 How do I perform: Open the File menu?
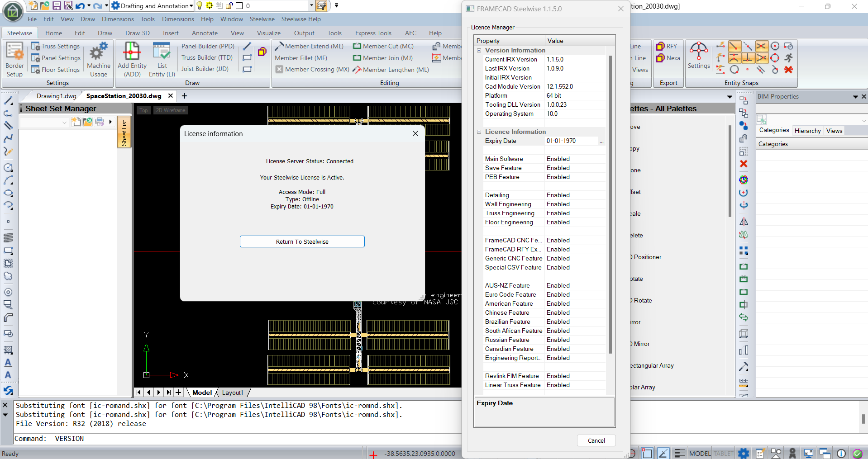click(32, 19)
